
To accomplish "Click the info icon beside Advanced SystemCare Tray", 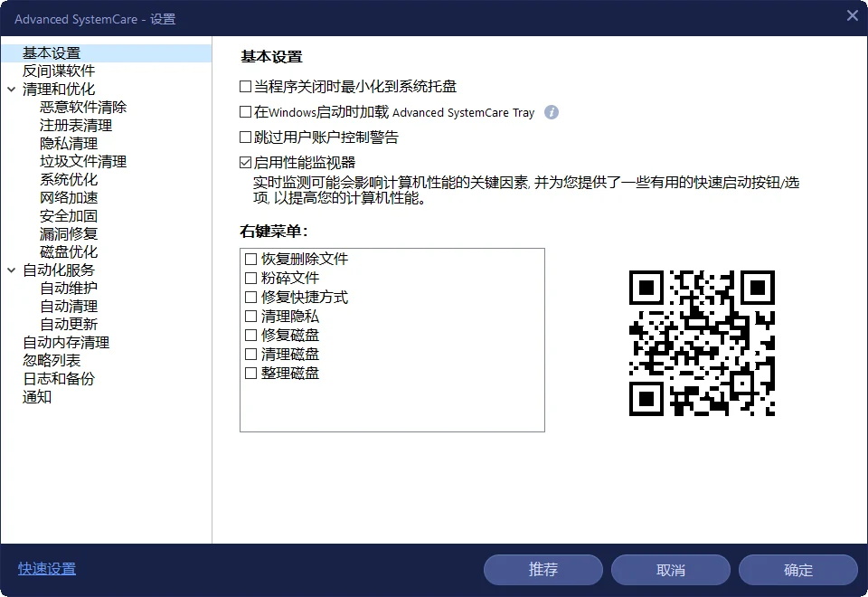I will point(551,112).
